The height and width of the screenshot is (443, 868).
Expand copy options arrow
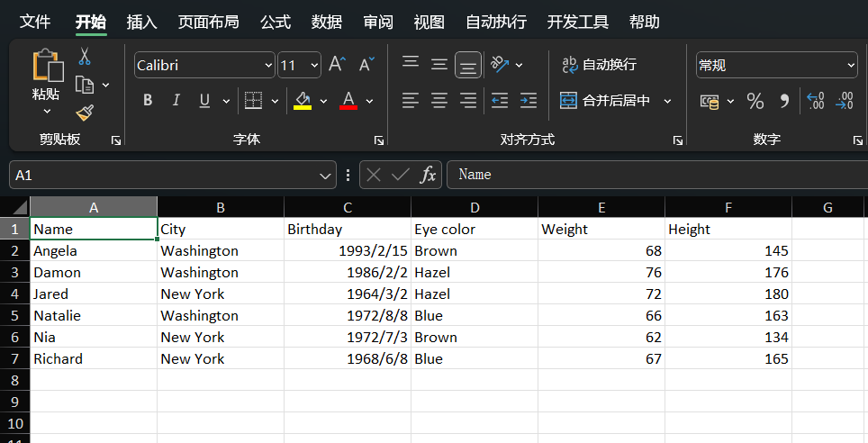coord(105,86)
